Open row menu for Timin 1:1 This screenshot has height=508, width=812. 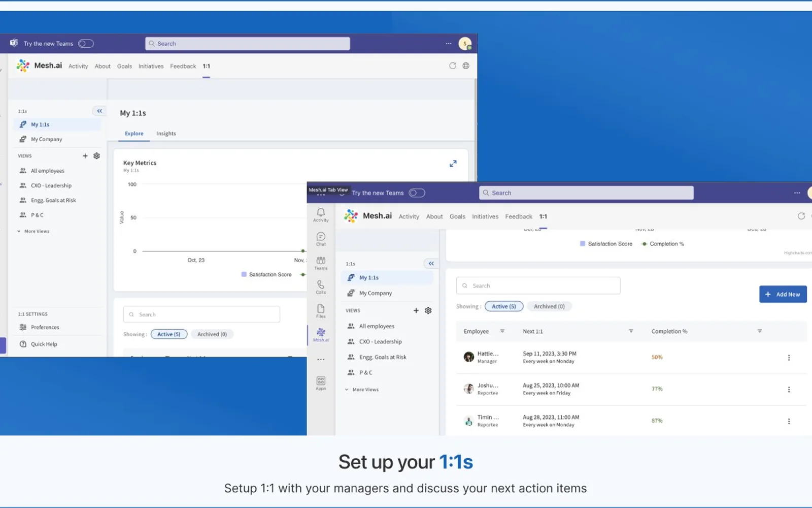pos(789,421)
